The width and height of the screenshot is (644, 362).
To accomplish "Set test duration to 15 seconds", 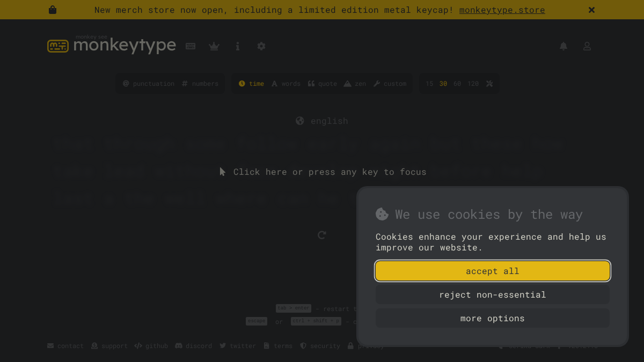I will (429, 84).
